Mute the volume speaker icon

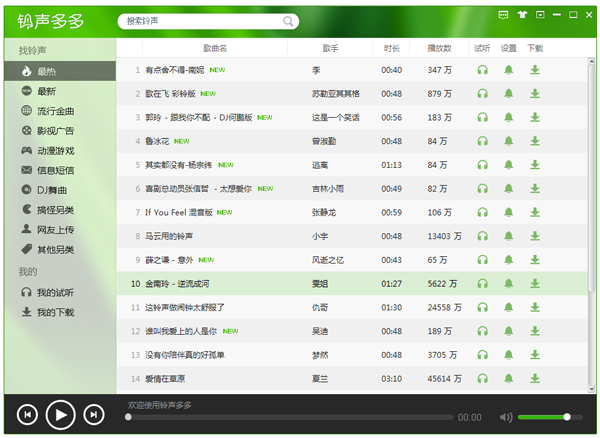tap(506, 416)
